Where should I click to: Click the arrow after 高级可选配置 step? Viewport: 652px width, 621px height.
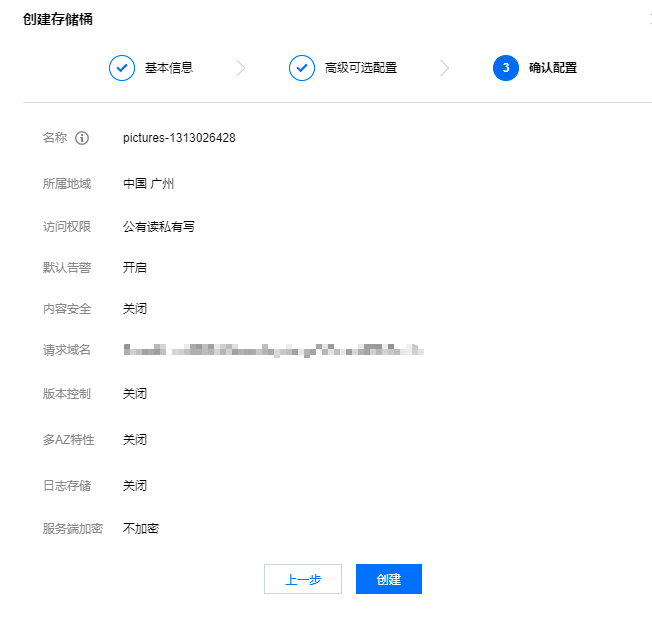444,68
